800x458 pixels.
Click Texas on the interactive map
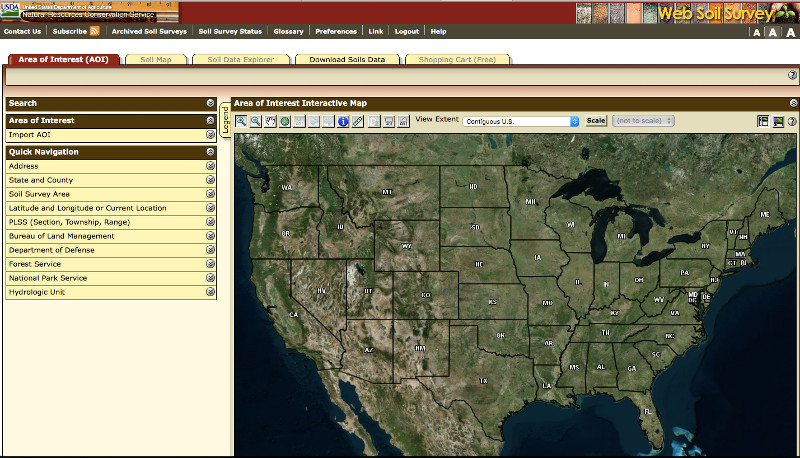483,380
